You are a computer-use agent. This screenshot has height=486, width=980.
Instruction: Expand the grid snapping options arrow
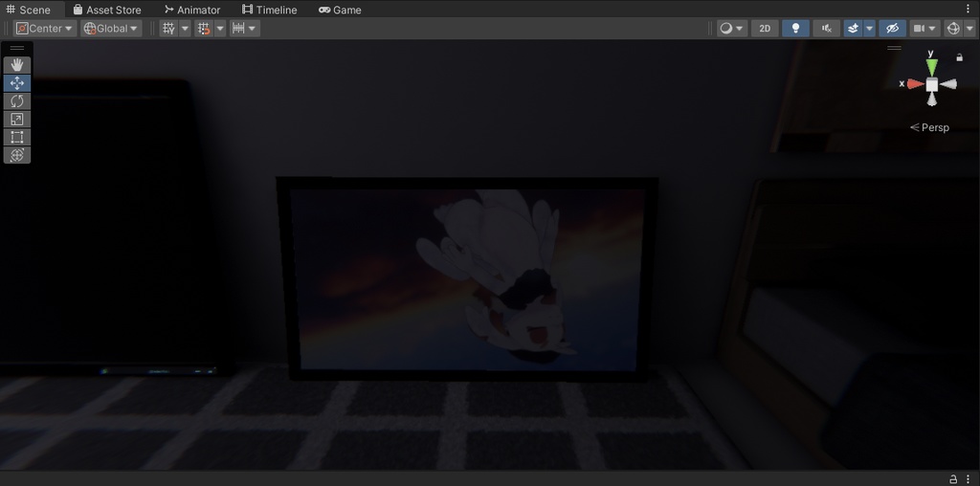pyautogui.click(x=220, y=28)
